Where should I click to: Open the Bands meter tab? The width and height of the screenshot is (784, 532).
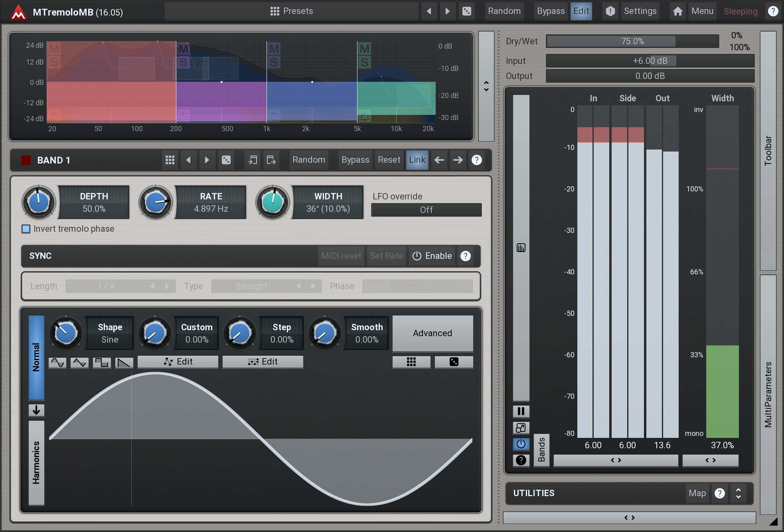(x=541, y=450)
